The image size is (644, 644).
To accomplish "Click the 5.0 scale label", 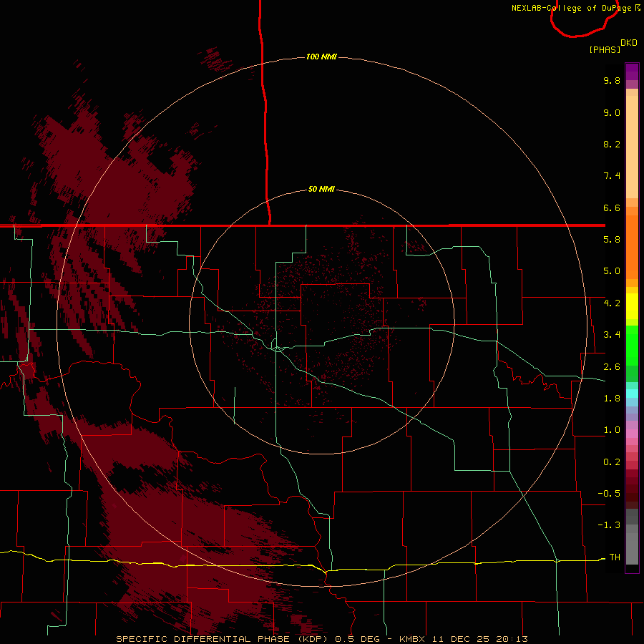I will tap(612, 271).
